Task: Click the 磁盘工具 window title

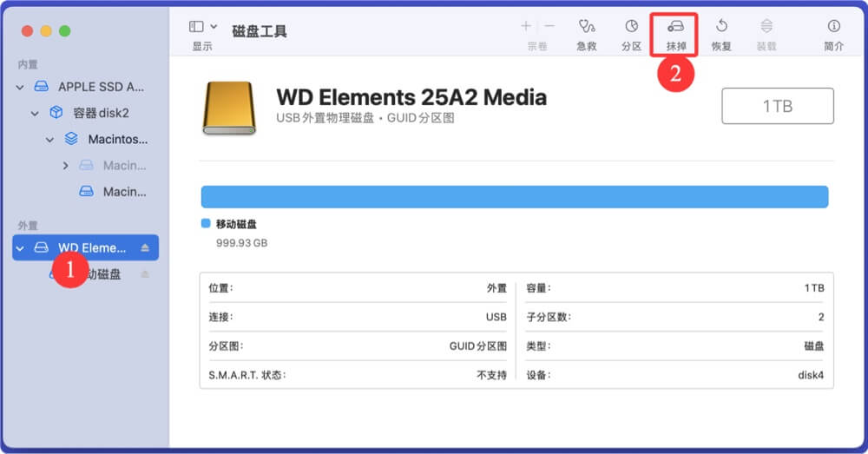Action: (x=259, y=31)
